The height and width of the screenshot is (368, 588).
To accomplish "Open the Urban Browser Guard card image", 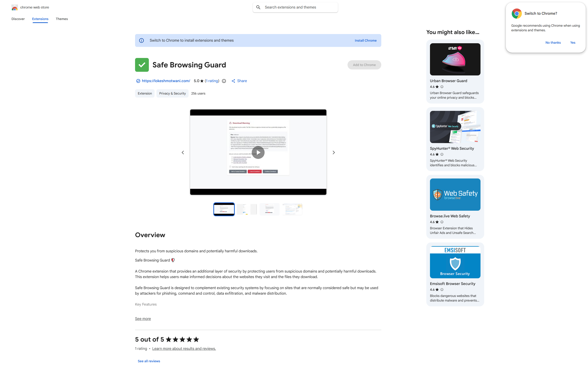I will (455, 59).
